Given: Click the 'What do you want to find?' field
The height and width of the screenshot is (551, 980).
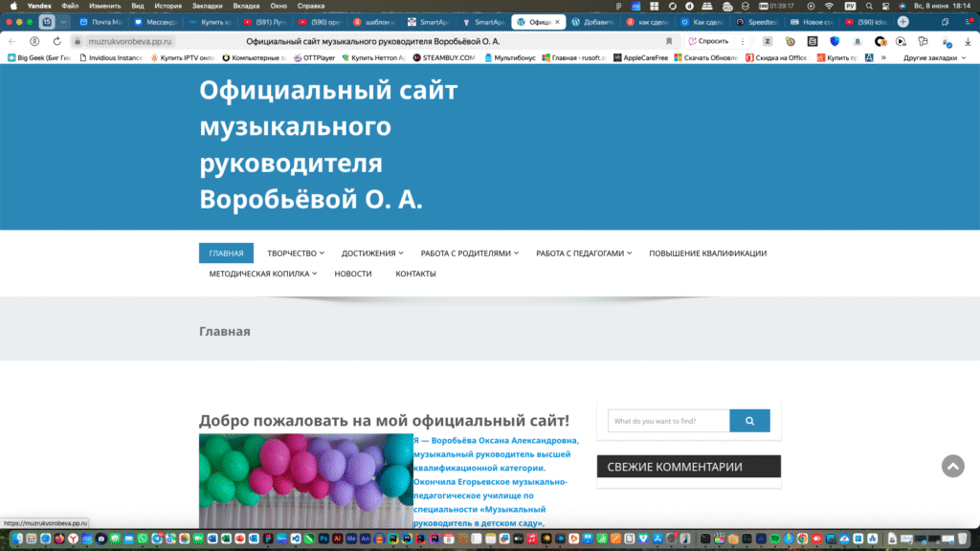Looking at the screenshot, I should pyautogui.click(x=668, y=421).
